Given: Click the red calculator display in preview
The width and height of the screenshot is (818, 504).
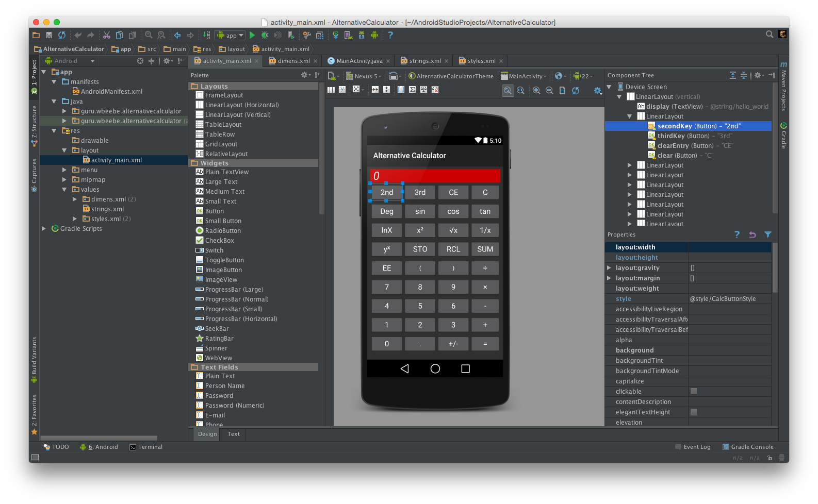Looking at the screenshot, I should (x=435, y=176).
